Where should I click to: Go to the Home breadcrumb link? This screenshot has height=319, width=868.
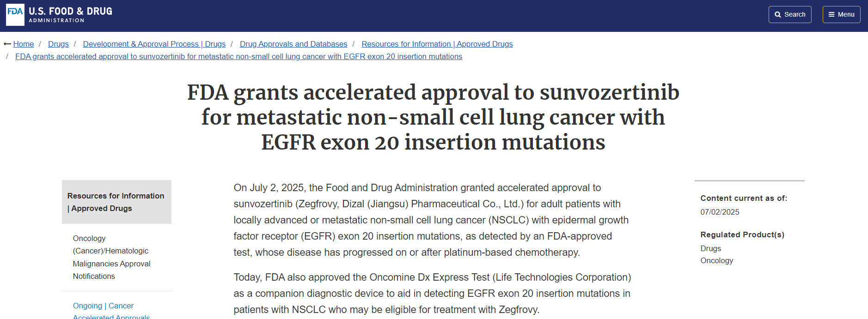(24, 44)
